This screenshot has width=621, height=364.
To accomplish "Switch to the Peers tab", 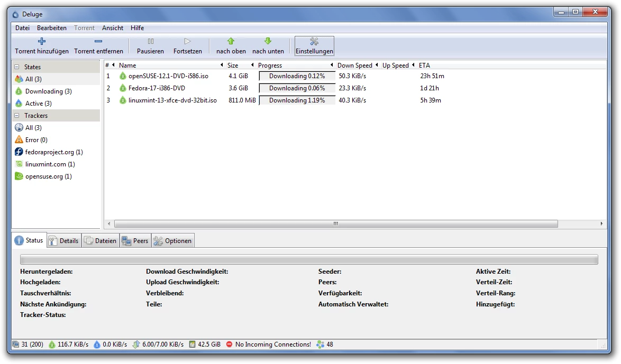I will [135, 241].
